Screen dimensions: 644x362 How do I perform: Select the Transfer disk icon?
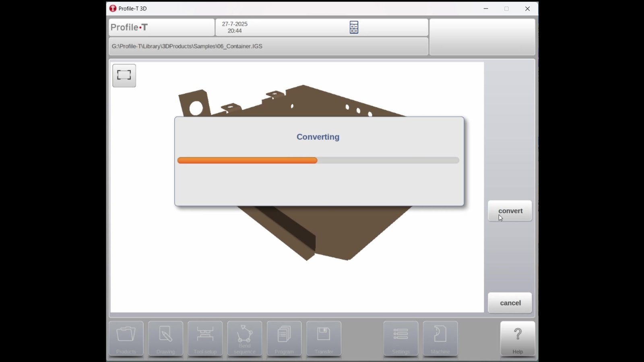(324, 339)
